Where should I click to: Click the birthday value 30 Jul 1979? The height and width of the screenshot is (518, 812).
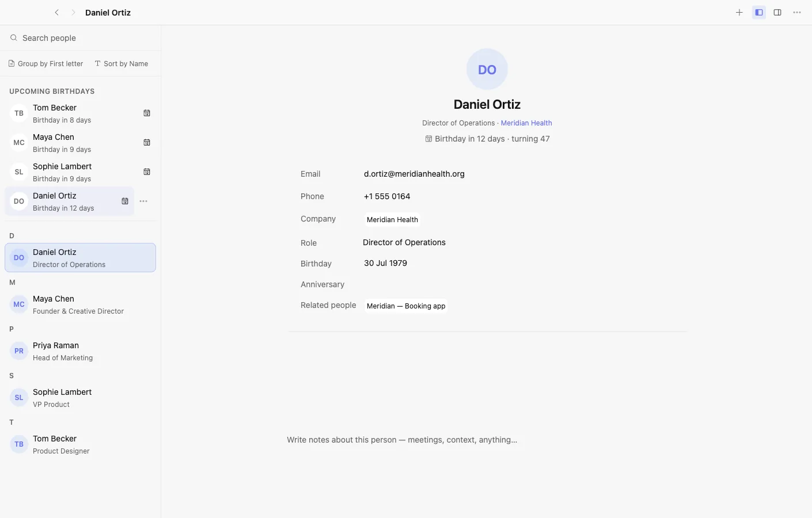385,263
